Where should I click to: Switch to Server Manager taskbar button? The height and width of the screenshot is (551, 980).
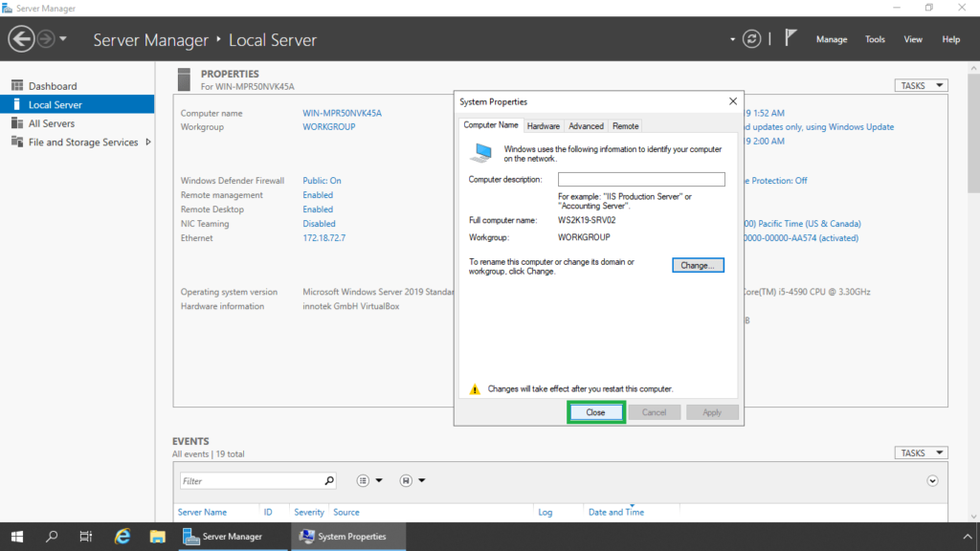click(234, 537)
